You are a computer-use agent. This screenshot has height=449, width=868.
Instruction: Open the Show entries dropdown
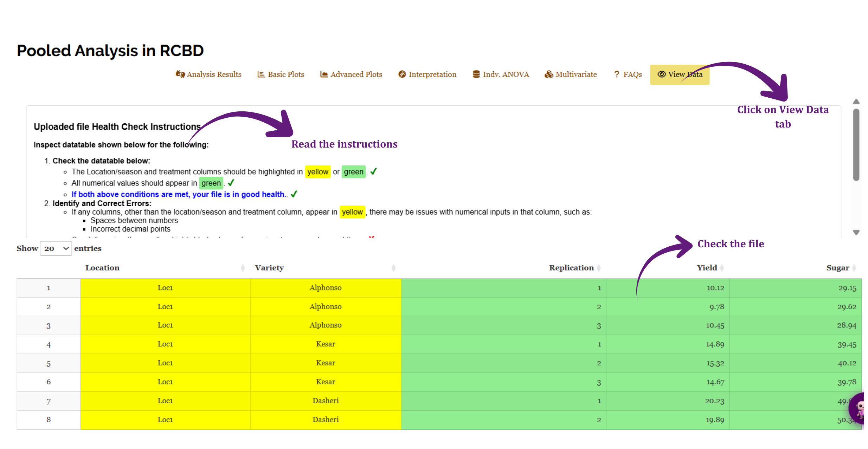point(56,248)
